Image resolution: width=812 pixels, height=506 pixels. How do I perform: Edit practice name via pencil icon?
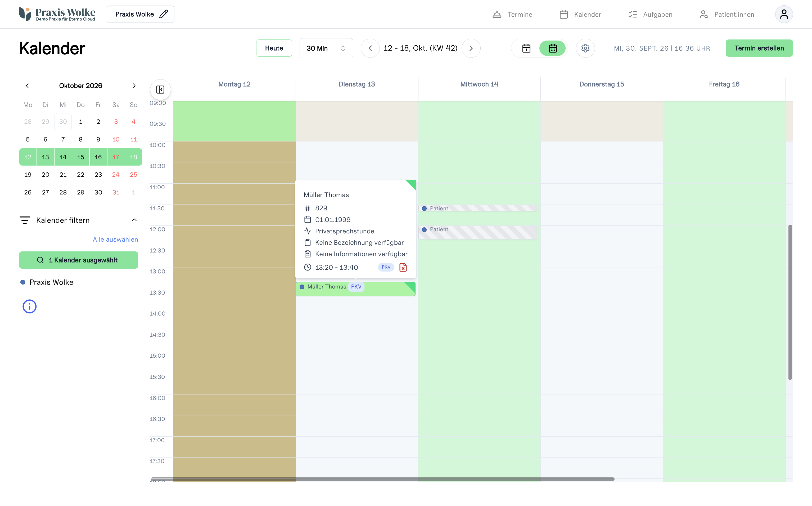[164, 14]
